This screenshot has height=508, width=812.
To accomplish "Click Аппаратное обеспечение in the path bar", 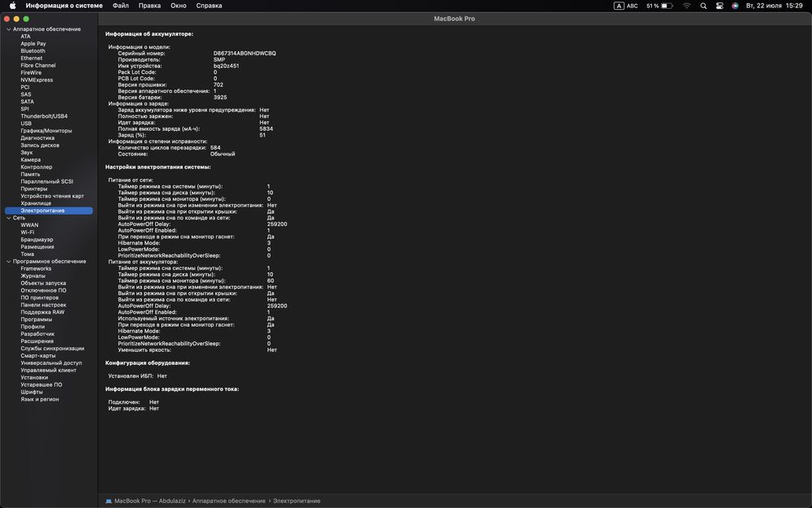I will click(228, 501).
